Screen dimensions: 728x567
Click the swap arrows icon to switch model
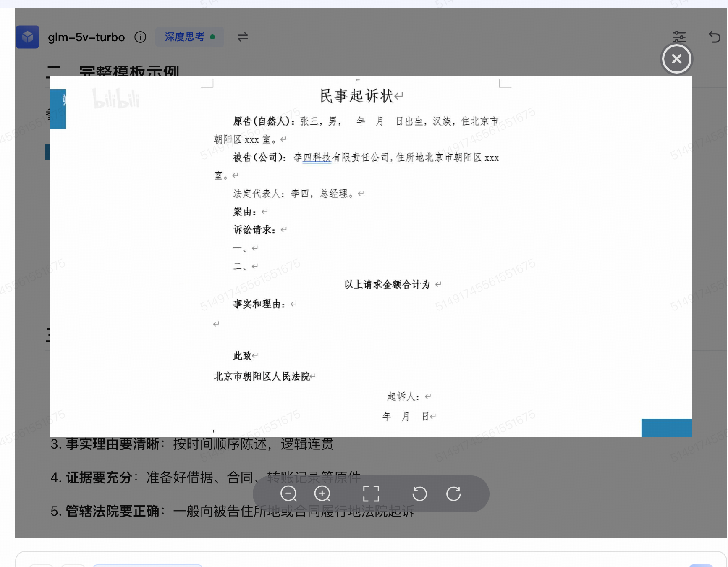click(x=243, y=37)
